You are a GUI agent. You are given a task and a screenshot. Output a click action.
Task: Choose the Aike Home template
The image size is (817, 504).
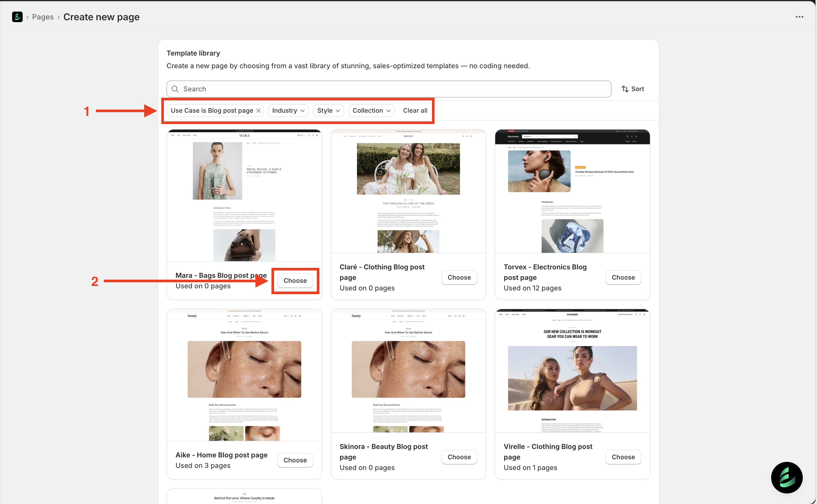tap(295, 460)
